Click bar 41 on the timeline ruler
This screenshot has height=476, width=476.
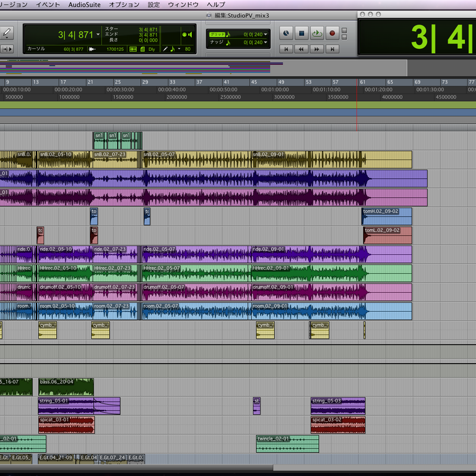227,82
